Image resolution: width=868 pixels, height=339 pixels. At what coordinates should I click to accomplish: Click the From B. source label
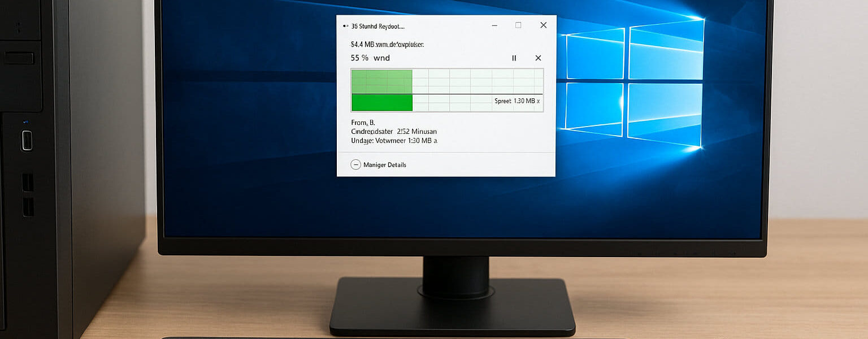362,121
